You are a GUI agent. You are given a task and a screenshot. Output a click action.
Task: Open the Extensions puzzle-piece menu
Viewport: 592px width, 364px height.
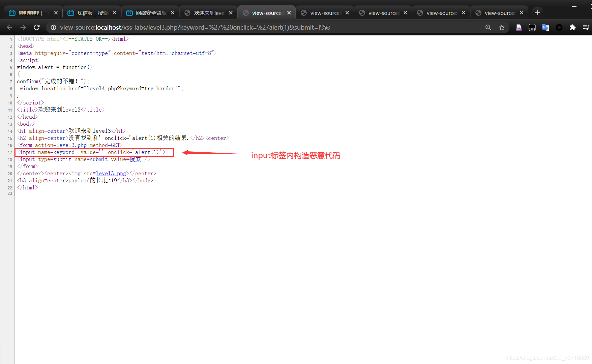tap(572, 27)
